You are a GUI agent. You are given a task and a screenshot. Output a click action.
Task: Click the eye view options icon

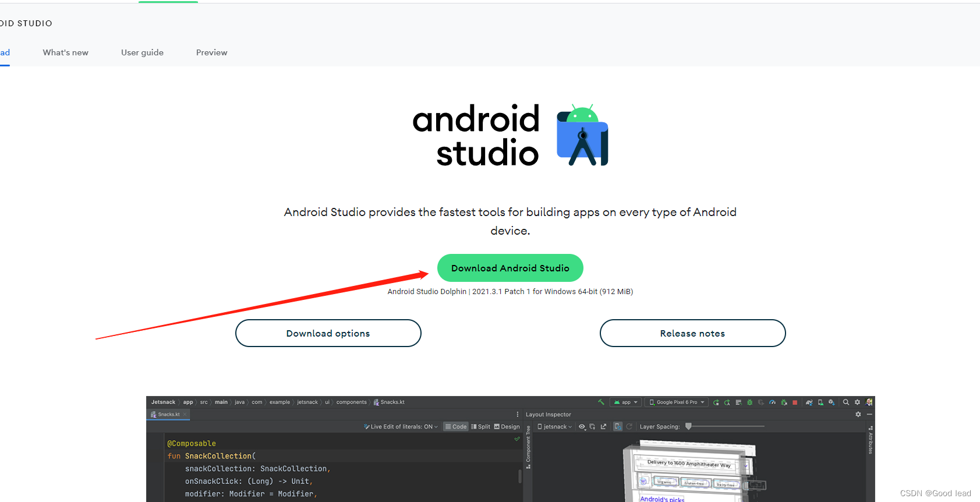[x=582, y=427]
